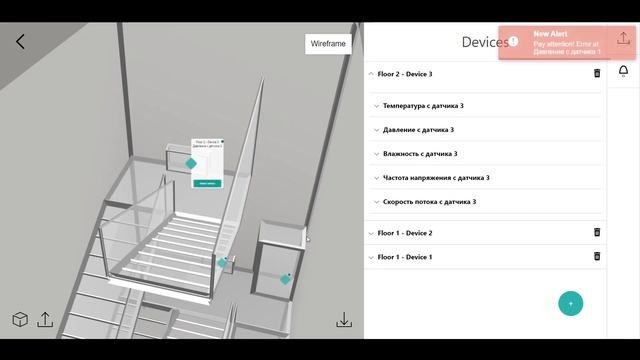Screen dimensions: 640x360
Task: Click the alert exclamation icon in the toast
Action: coord(513,41)
